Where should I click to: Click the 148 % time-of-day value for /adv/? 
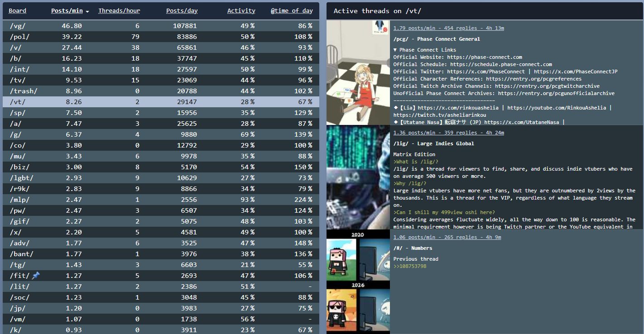[303, 243]
